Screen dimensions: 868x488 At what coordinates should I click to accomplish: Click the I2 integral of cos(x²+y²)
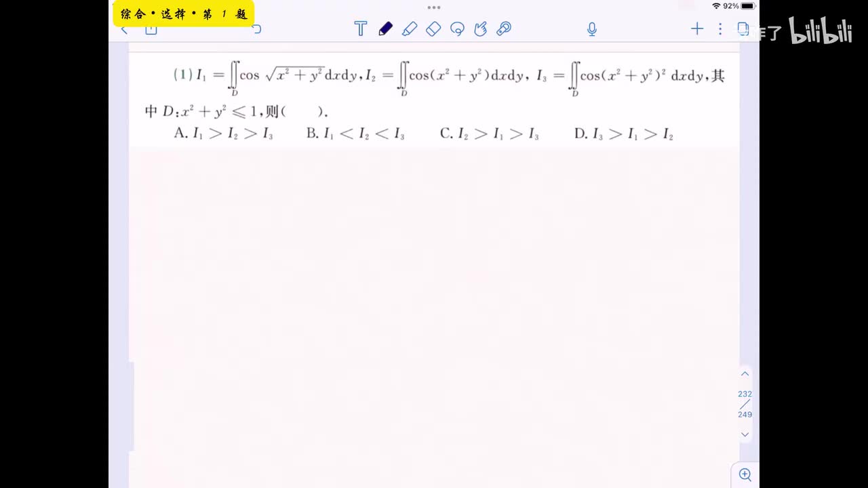point(444,77)
